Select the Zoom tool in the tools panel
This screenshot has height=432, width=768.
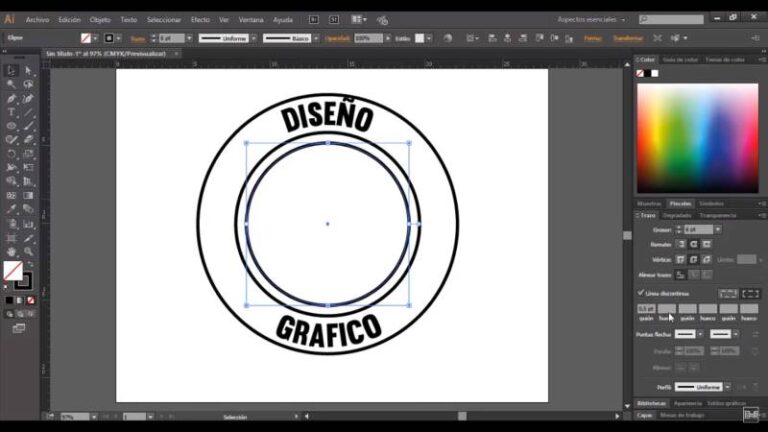(x=28, y=251)
